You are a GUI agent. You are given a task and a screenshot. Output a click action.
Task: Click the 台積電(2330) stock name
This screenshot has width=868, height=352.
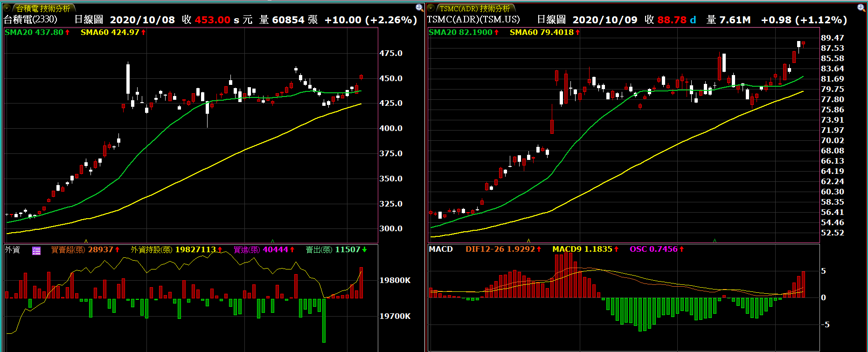pyautogui.click(x=30, y=20)
